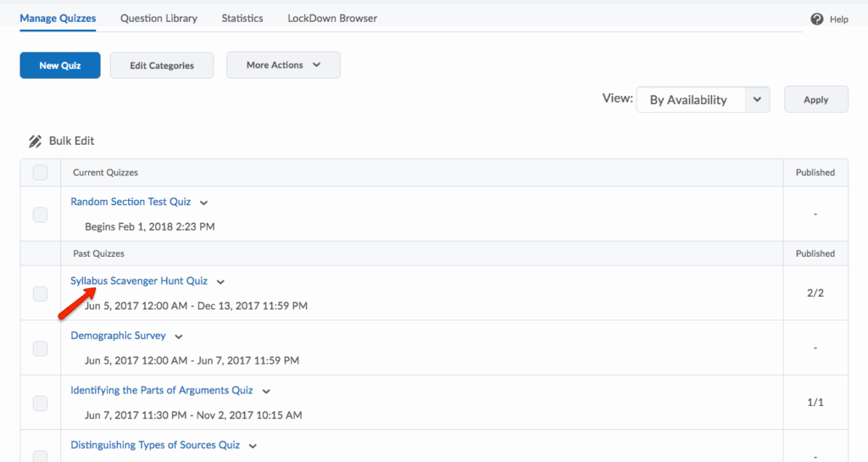Select checkbox for Syllabus Scavenger Hunt Quiz
Screen dimensions: 868x462
40,293
